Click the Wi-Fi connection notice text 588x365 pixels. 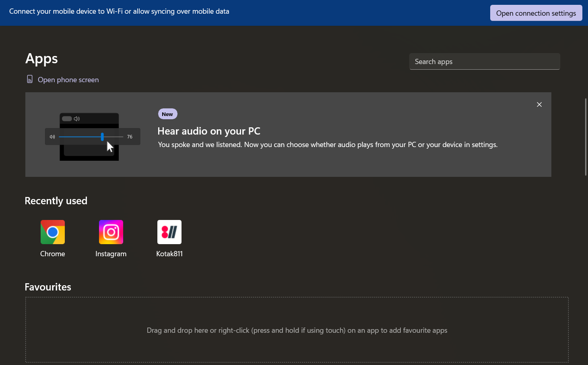[x=119, y=12]
